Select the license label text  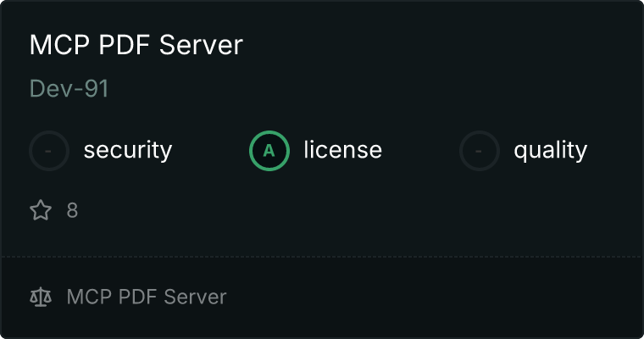pyautogui.click(x=342, y=151)
